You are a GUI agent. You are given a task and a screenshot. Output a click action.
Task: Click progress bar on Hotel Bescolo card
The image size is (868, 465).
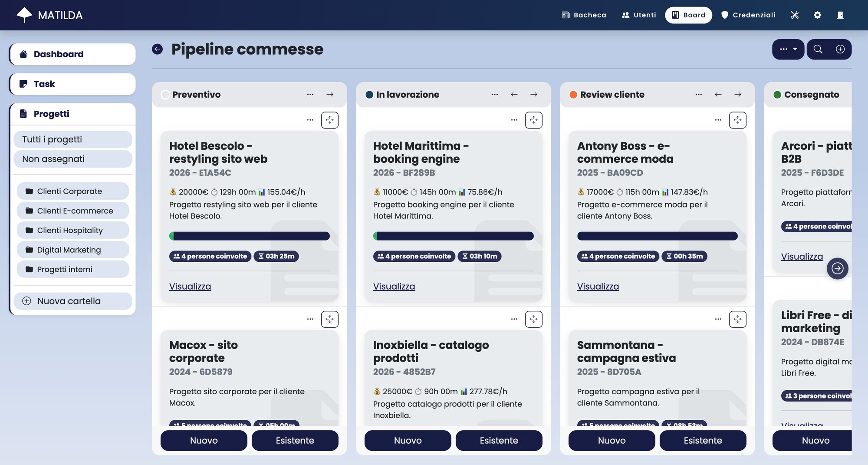(250, 236)
